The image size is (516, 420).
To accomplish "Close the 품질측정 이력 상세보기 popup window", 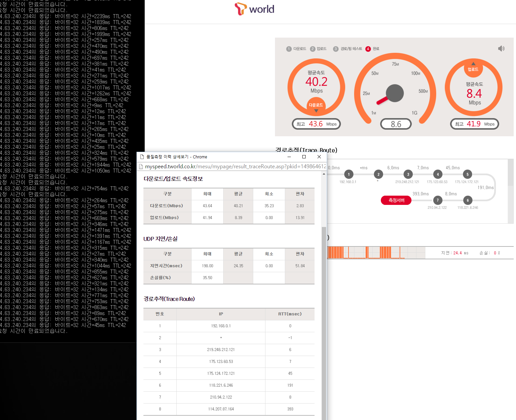I will (319, 157).
